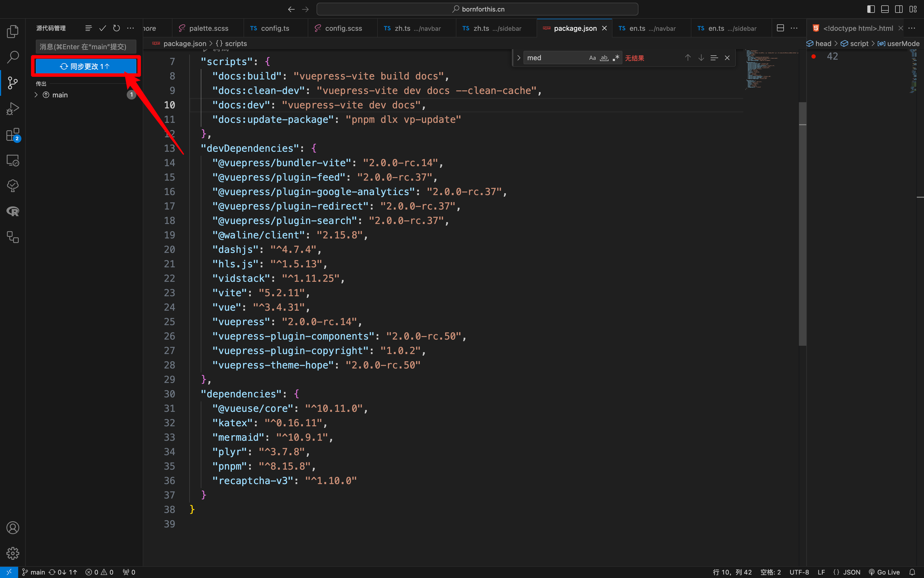Go forward with the right arrow
The image size is (924, 578).
tap(305, 9)
